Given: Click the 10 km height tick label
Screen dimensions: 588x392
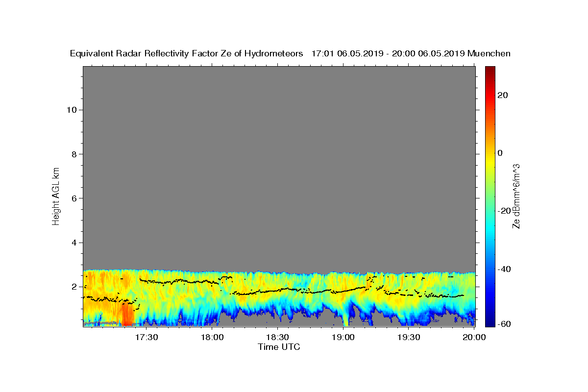Looking at the screenshot, I should coord(71,110).
